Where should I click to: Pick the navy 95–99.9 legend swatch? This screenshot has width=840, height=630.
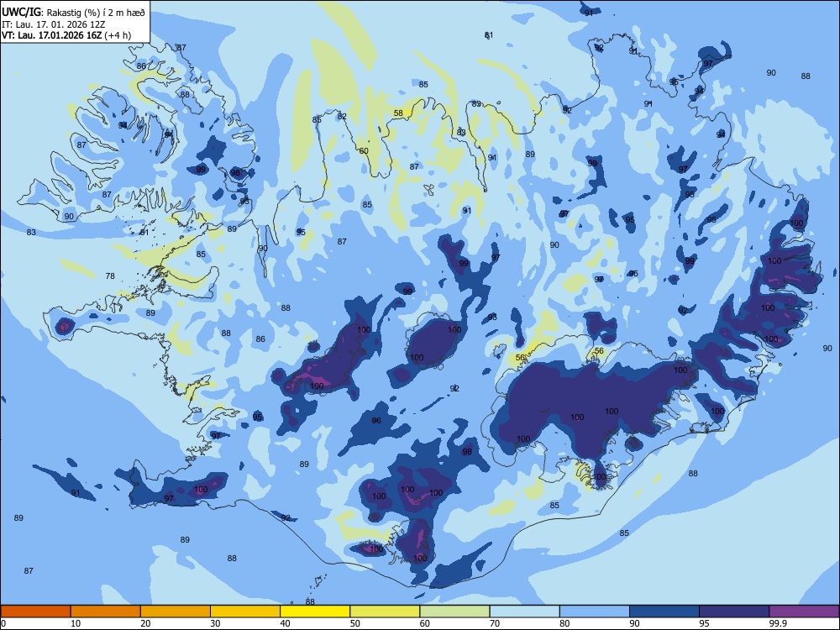tap(734, 612)
